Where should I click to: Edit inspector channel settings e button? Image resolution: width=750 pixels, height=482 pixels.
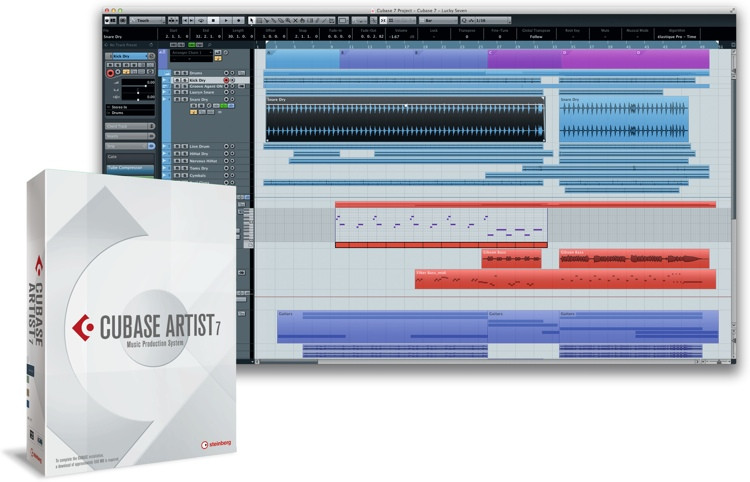point(151,56)
